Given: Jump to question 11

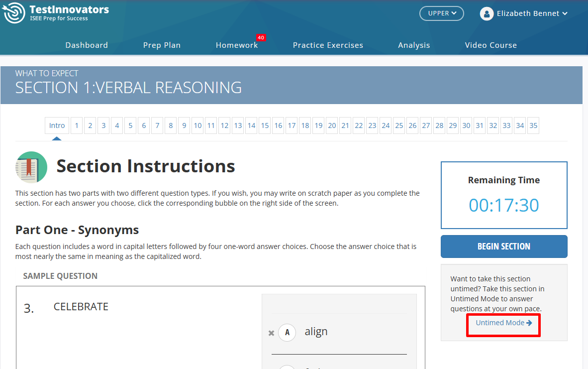Looking at the screenshot, I should click(211, 125).
